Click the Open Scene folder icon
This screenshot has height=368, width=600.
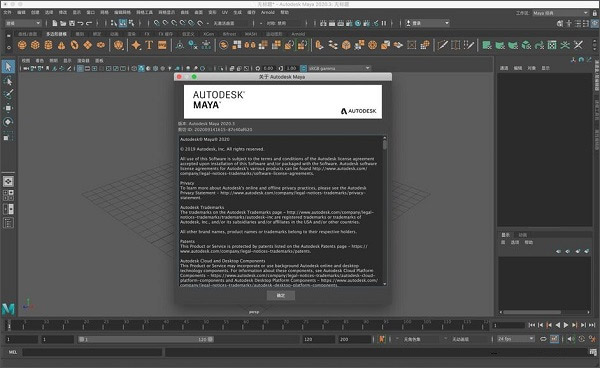pyautogui.click(x=63, y=23)
